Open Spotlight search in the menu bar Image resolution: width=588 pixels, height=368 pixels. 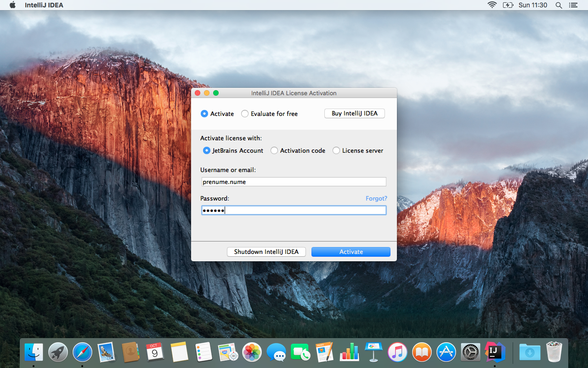(x=559, y=5)
